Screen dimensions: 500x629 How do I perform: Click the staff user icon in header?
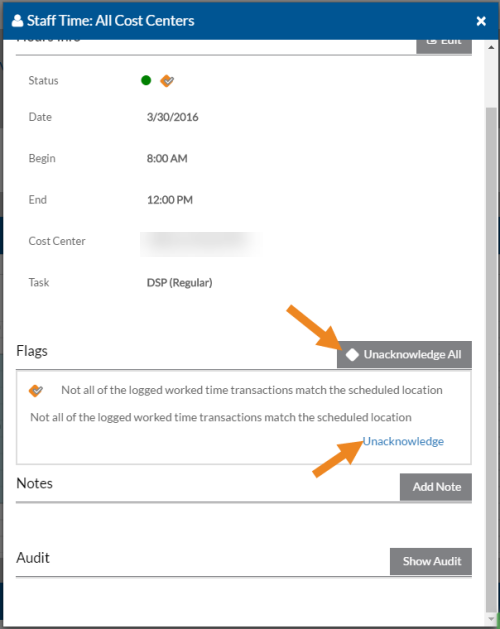click(x=17, y=21)
